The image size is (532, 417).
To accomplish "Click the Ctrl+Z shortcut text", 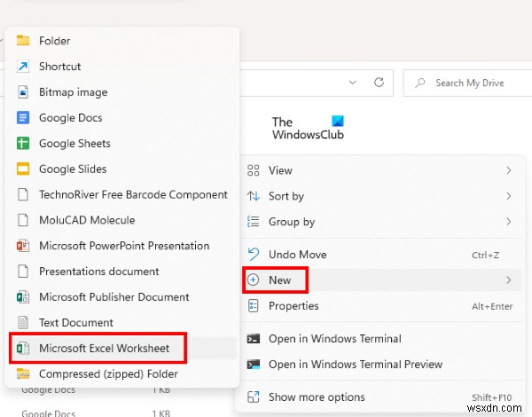I will click(x=485, y=255).
